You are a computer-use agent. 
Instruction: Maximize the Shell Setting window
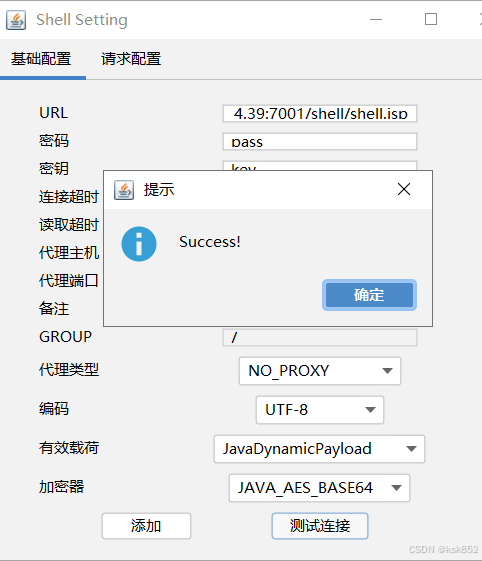tap(431, 19)
